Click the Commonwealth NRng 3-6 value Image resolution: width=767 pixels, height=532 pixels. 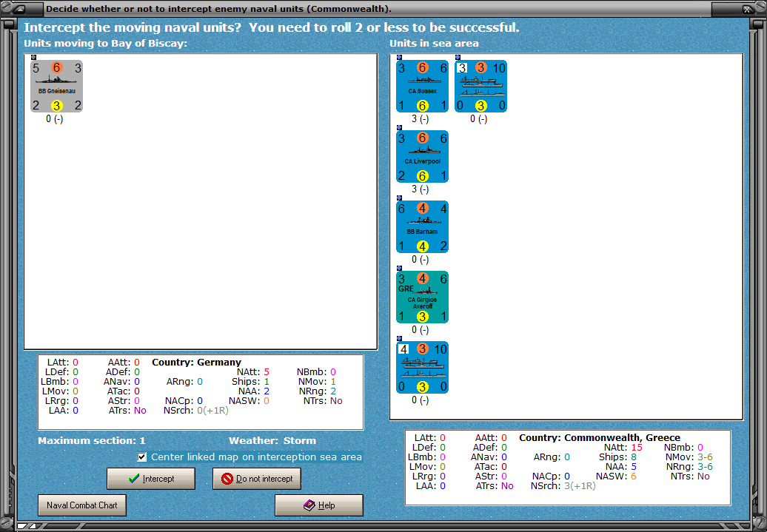click(x=705, y=467)
